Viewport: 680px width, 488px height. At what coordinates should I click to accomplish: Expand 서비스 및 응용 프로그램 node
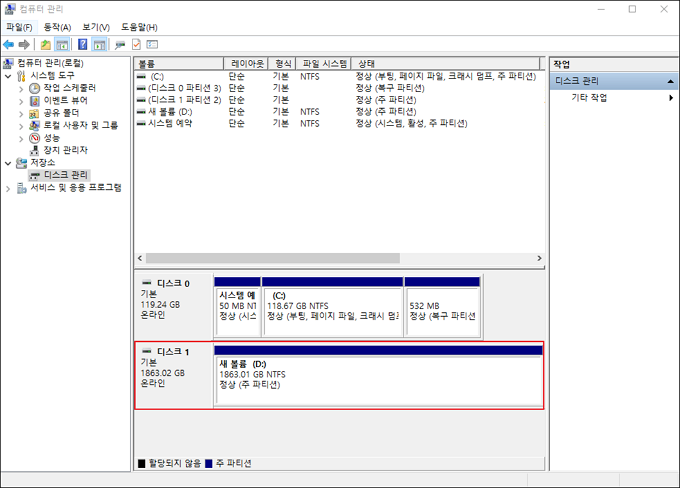[x=8, y=189]
